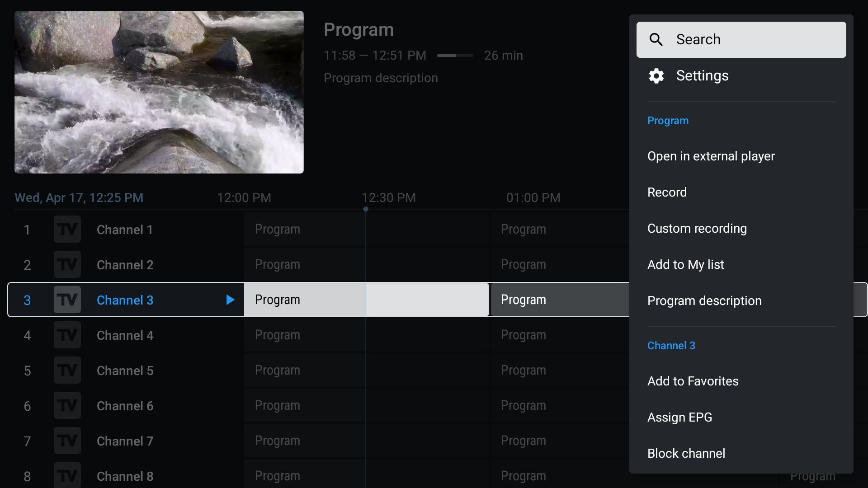Click the TV icon for Channel 4
This screenshot has width=868, height=488.
pyautogui.click(x=67, y=335)
